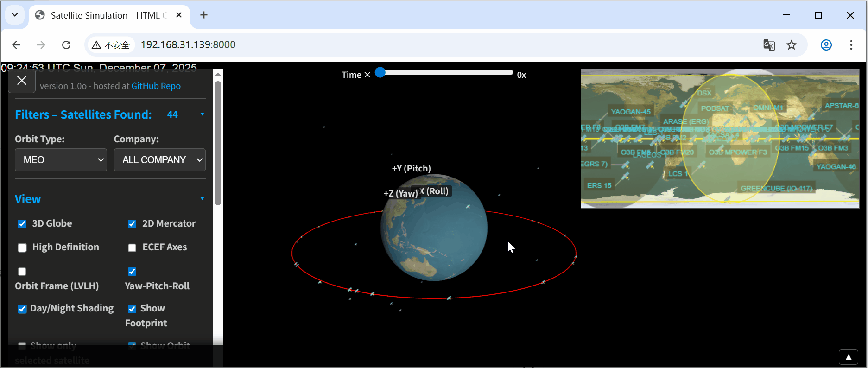This screenshot has height=368, width=868.
Task: Bookmark this page with star icon
Action: point(792,45)
